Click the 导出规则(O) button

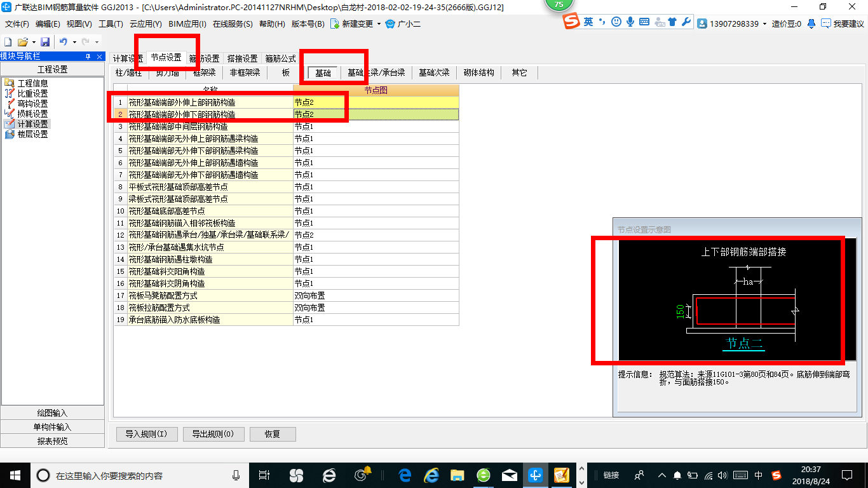coord(212,435)
